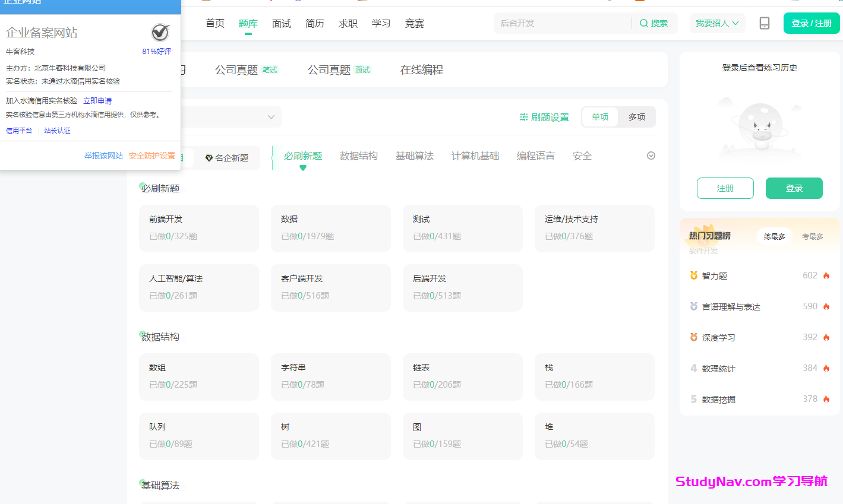This screenshot has width=843, height=504.
Task: Switch the ranking list to 考最多
Action: (813, 236)
